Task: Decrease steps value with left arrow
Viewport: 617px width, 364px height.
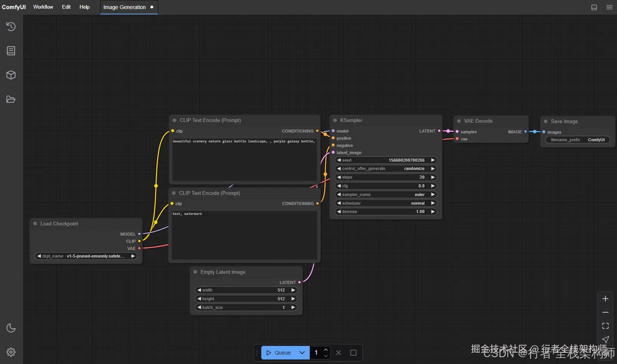Action: tap(339, 177)
